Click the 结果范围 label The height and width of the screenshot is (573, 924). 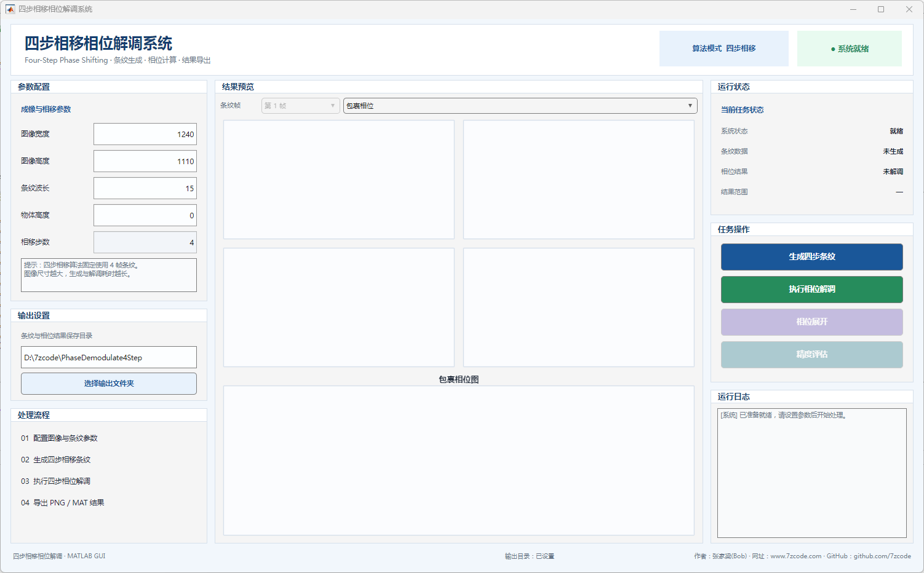click(x=735, y=192)
